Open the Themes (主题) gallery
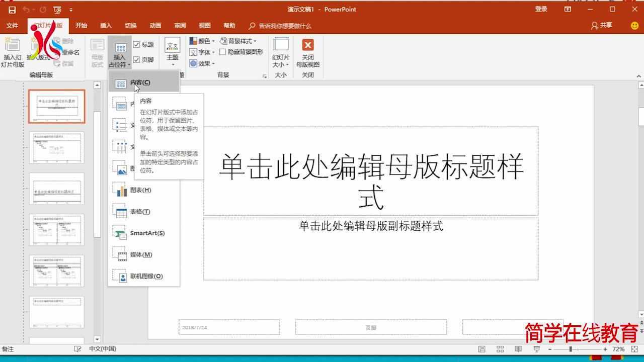644x362 pixels. (173, 52)
